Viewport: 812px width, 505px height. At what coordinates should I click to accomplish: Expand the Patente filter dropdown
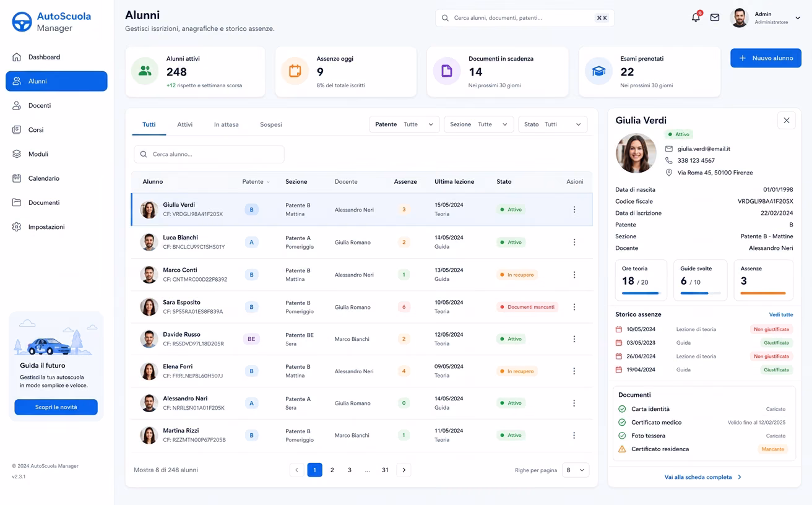[x=405, y=124]
